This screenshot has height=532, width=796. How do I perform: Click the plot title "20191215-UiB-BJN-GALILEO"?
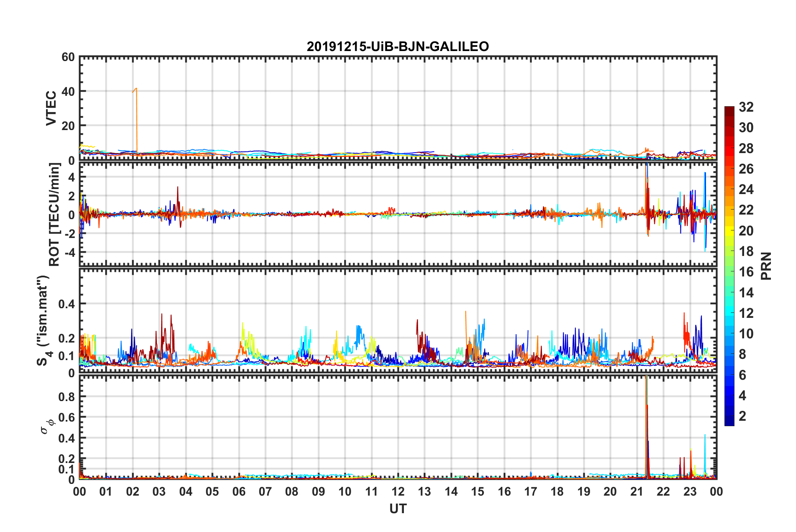point(398,46)
